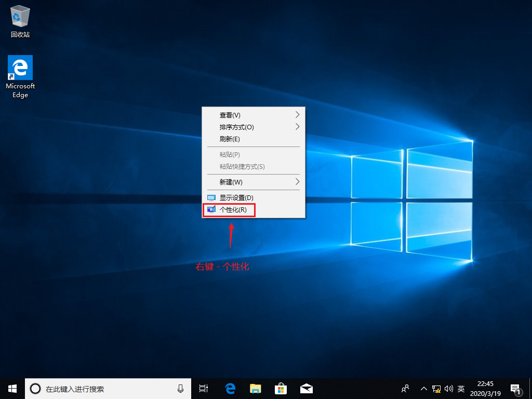
Task: Select 个性化(R) in the context menu
Action: coord(233,210)
